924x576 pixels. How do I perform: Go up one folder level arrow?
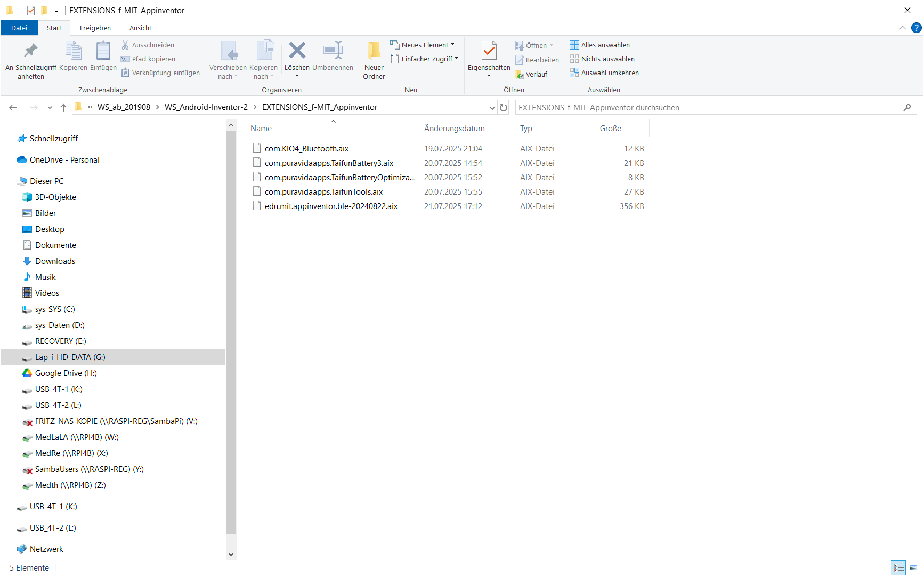point(63,108)
